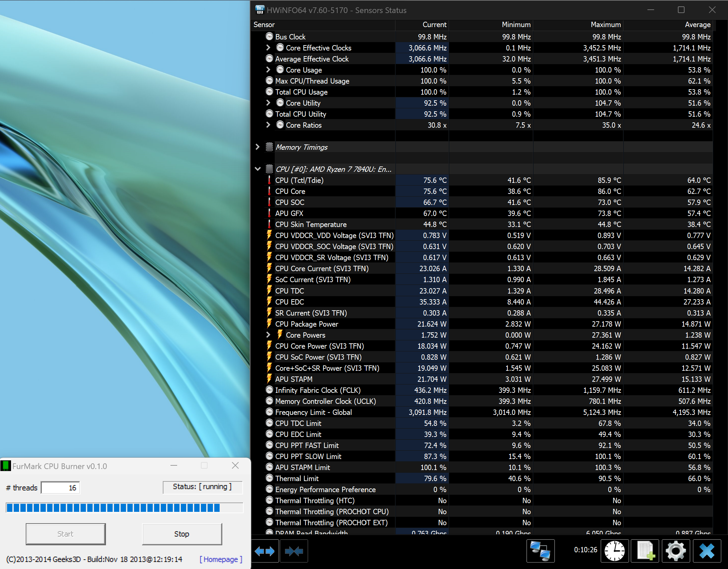Open the Homepage link in FurMark
The height and width of the screenshot is (569, 728).
(x=221, y=559)
